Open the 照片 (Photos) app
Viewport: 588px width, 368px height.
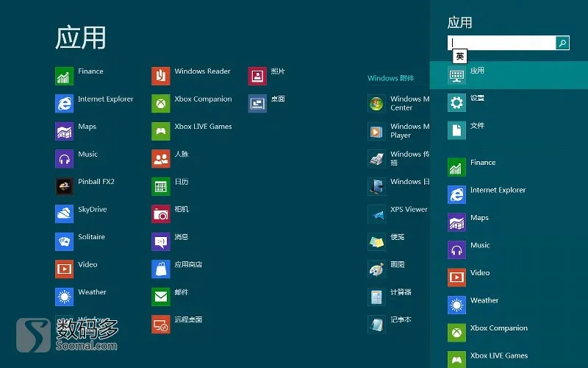coord(267,76)
